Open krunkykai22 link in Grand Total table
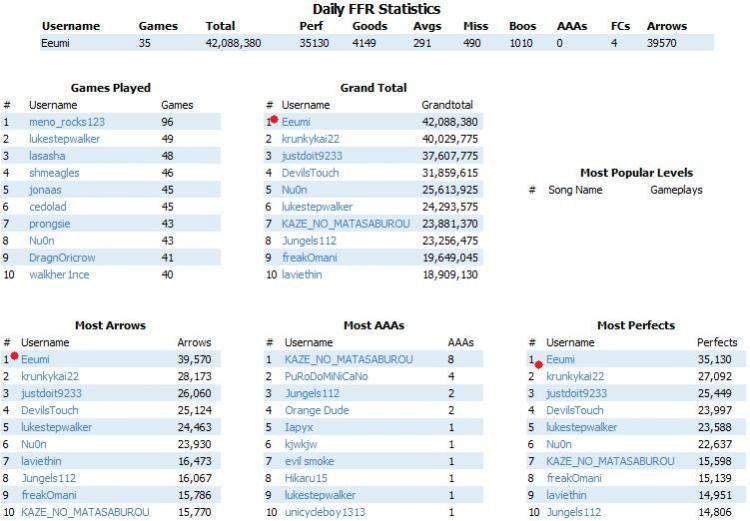The width and height of the screenshot is (750, 521). point(310,139)
